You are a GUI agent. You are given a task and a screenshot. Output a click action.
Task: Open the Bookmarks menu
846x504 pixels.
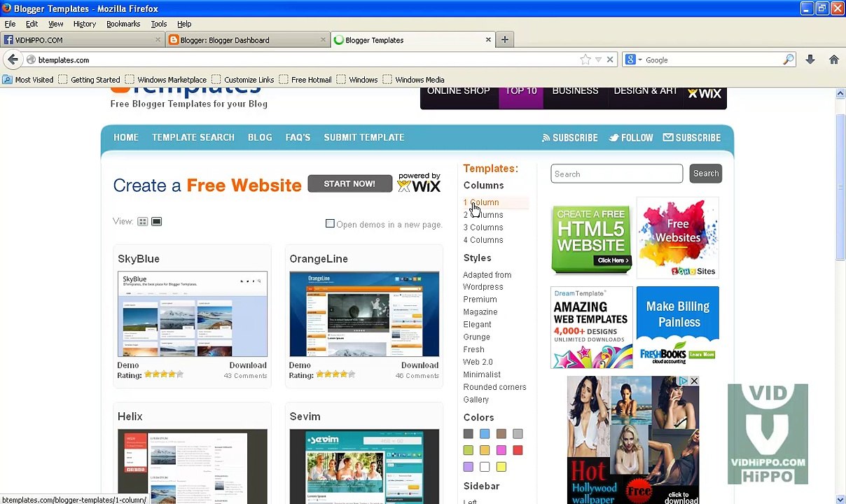(x=123, y=24)
